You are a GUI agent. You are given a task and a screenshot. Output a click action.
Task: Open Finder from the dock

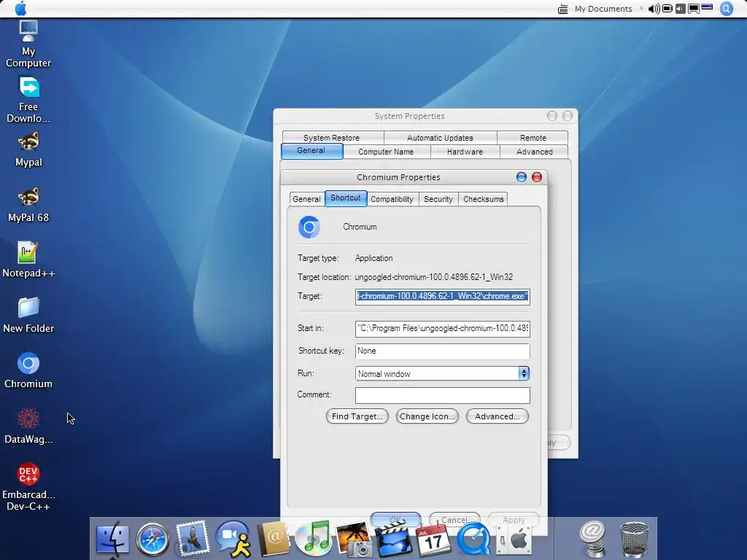(112, 540)
